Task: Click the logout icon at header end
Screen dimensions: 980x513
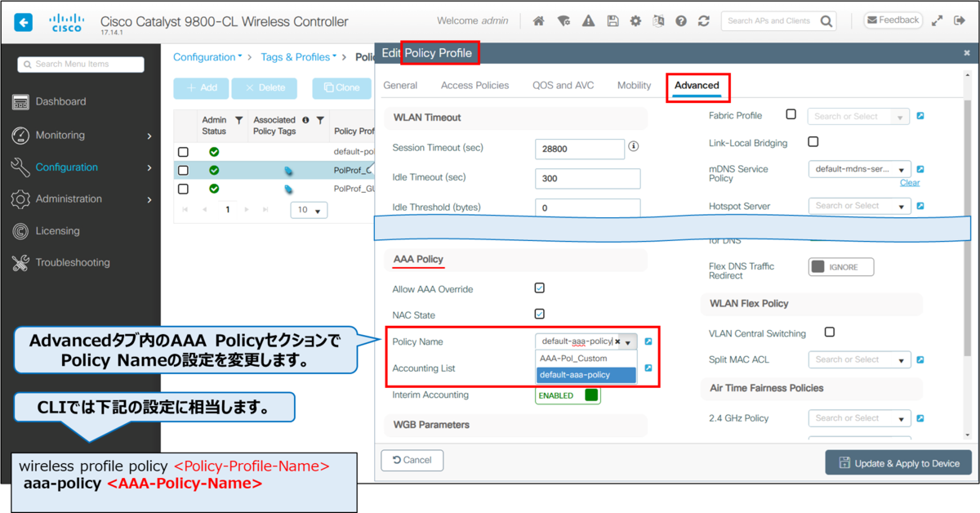Action: coord(961,21)
